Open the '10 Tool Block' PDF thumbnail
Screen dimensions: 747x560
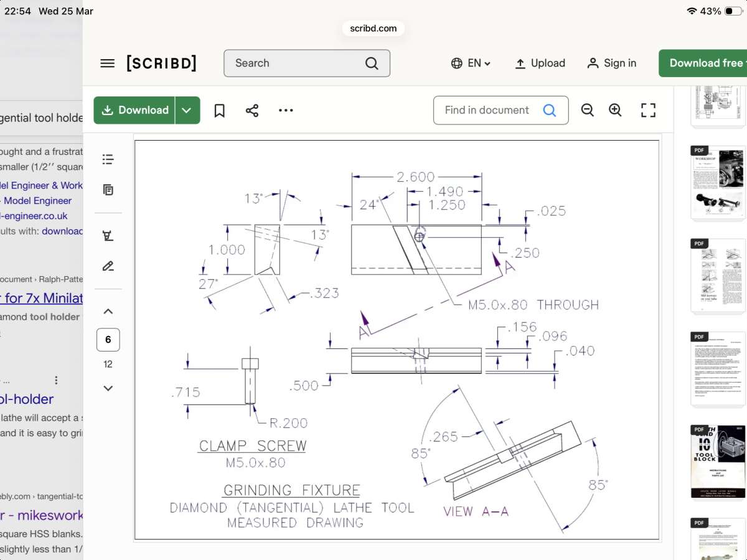click(x=718, y=462)
